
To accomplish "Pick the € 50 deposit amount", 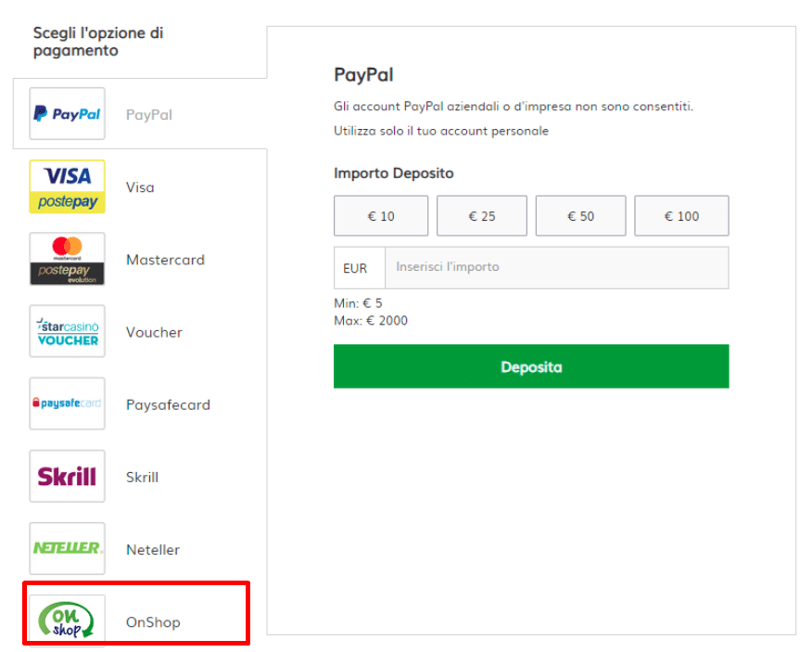I will [x=581, y=216].
